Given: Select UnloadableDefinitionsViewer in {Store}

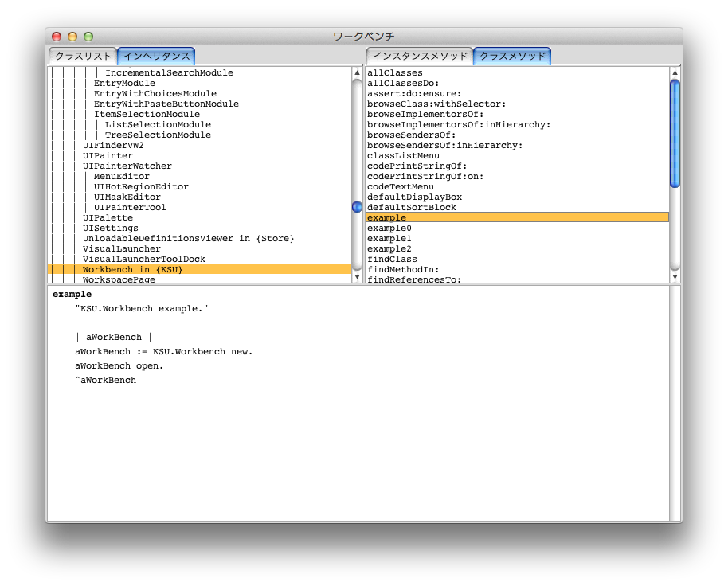Looking at the screenshot, I should pyautogui.click(x=189, y=239).
